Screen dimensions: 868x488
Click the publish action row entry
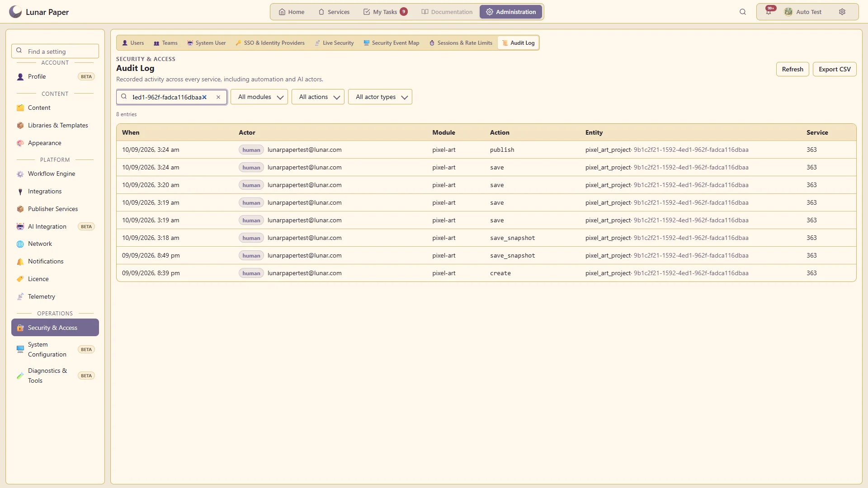click(x=486, y=150)
